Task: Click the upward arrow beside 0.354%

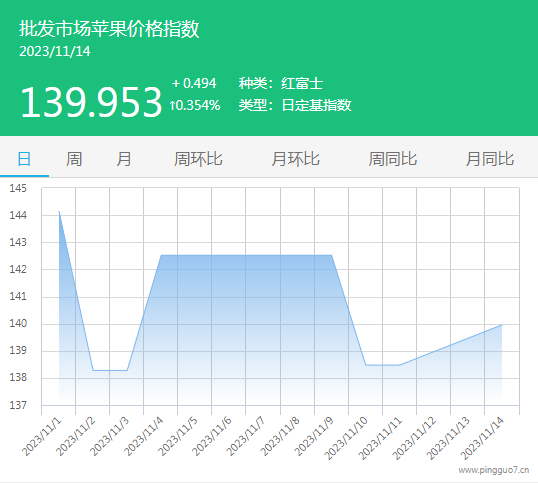Action: 173,105
